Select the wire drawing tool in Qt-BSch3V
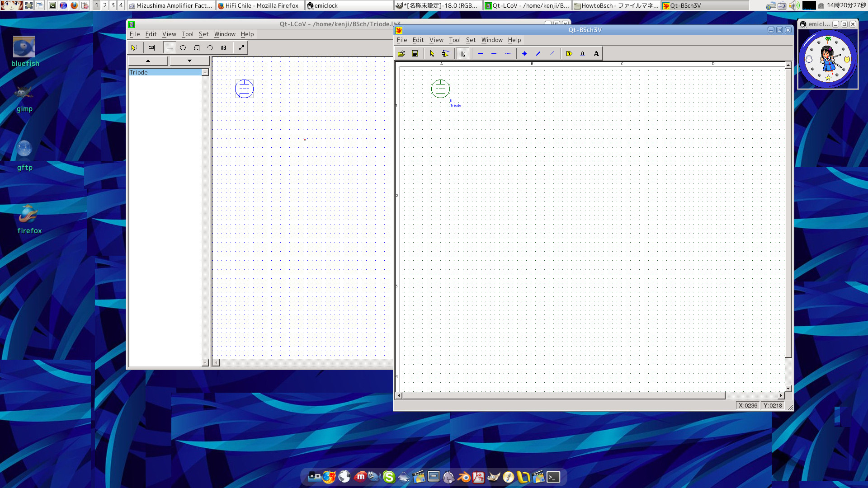868x488 pixels. click(x=463, y=53)
